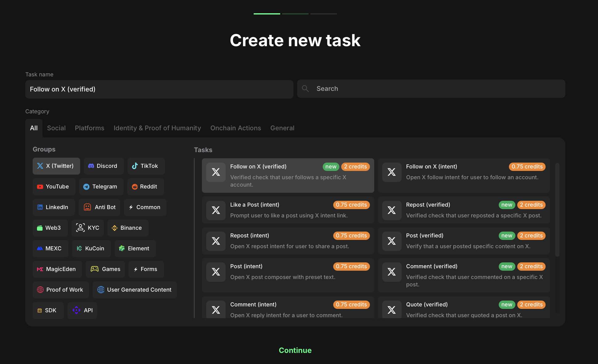Switch to the Social category tab

(56, 128)
